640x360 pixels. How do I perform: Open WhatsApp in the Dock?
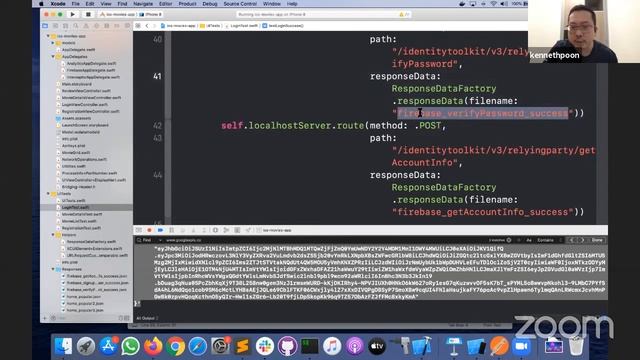131,347
